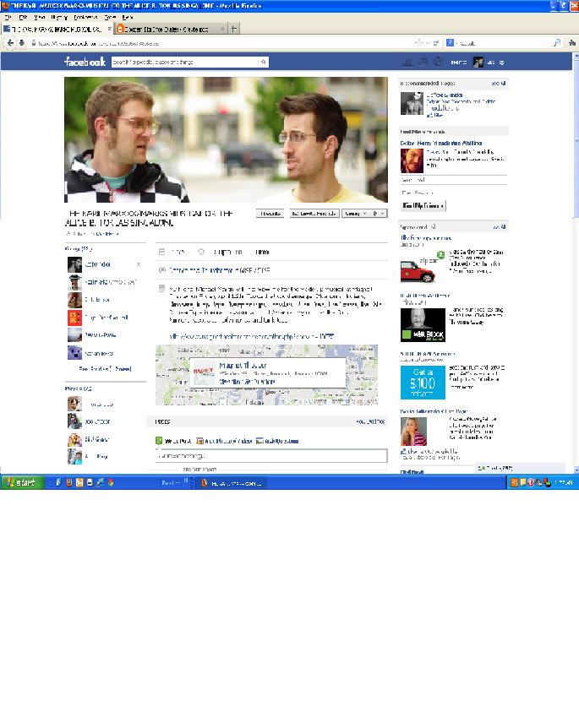Open a new Firefox tab with plus
Image resolution: width=579 pixels, height=728 pixels.
pos(234,29)
